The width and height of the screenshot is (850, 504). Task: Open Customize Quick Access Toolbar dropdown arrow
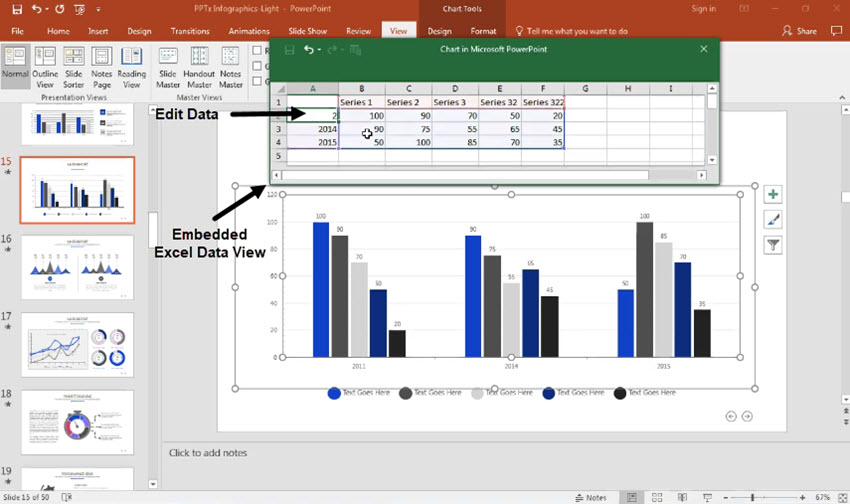click(98, 9)
